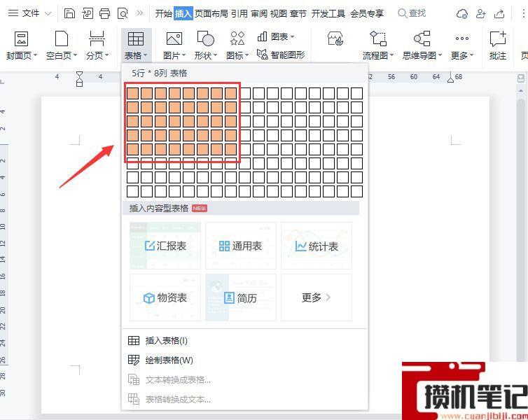Select the 通用表 table template
This screenshot has height=420, width=528.
coord(241,246)
